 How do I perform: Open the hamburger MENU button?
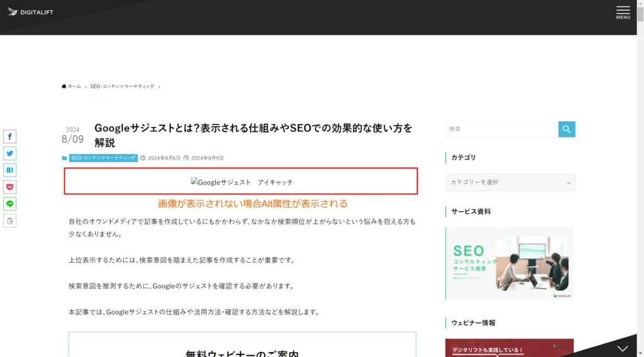click(623, 13)
